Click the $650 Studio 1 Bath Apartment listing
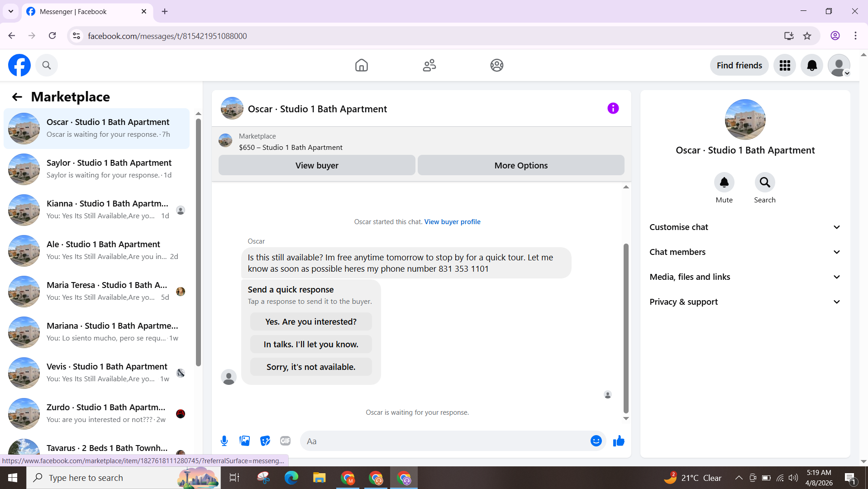 click(291, 147)
